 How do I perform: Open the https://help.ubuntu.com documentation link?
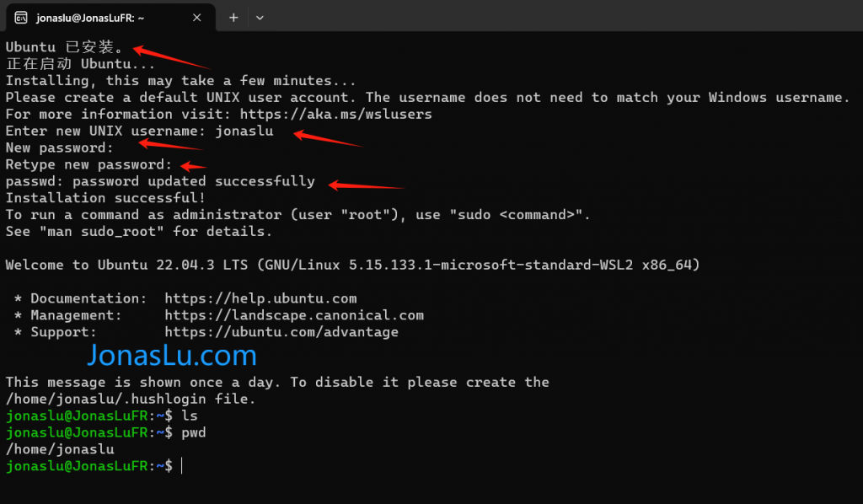pyautogui.click(x=260, y=298)
